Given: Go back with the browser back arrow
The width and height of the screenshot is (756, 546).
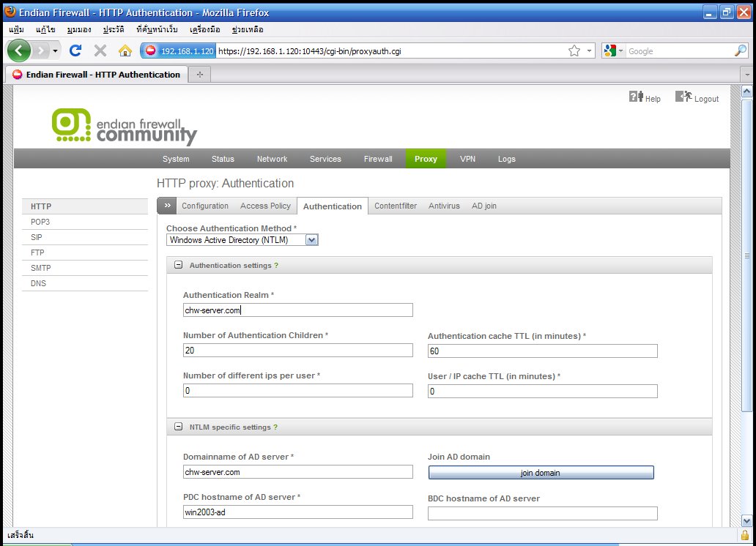Looking at the screenshot, I should coord(18,51).
